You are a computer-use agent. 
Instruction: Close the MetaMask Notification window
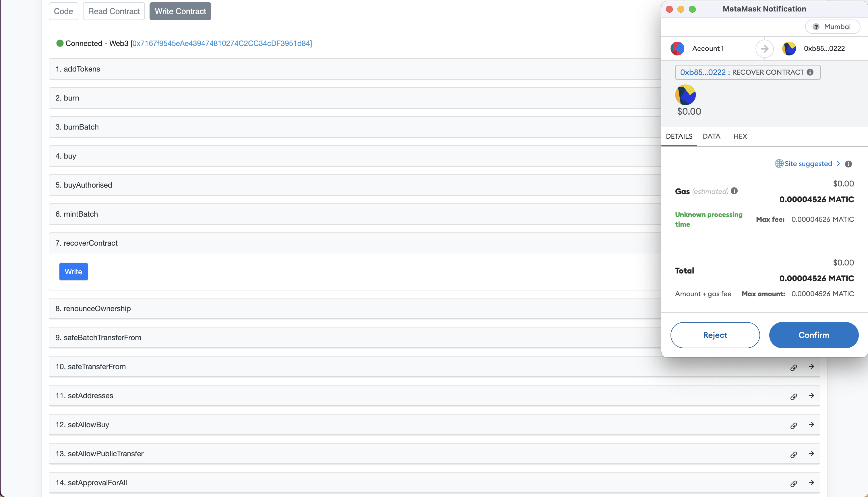coord(669,9)
